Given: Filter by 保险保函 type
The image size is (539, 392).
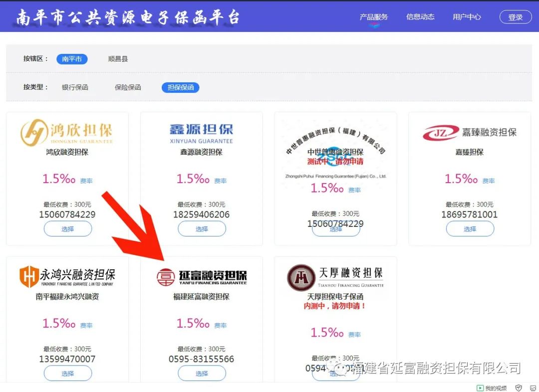Looking at the screenshot, I should pos(128,88).
